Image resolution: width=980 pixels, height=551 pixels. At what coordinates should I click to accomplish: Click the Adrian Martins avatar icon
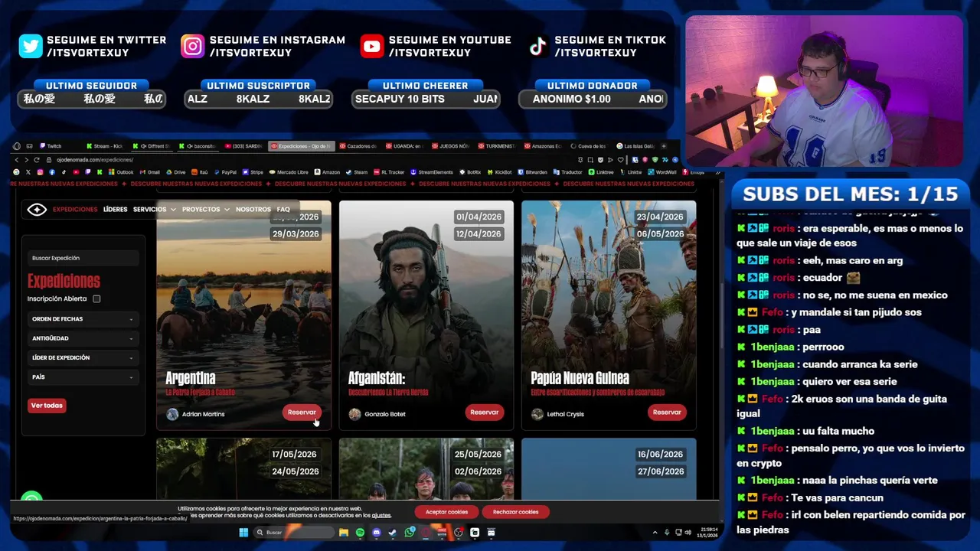[172, 414]
